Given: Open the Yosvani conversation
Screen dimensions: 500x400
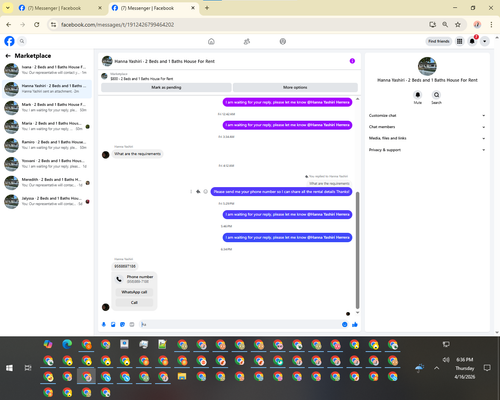Looking at the screenshot, I should point(47,164).
